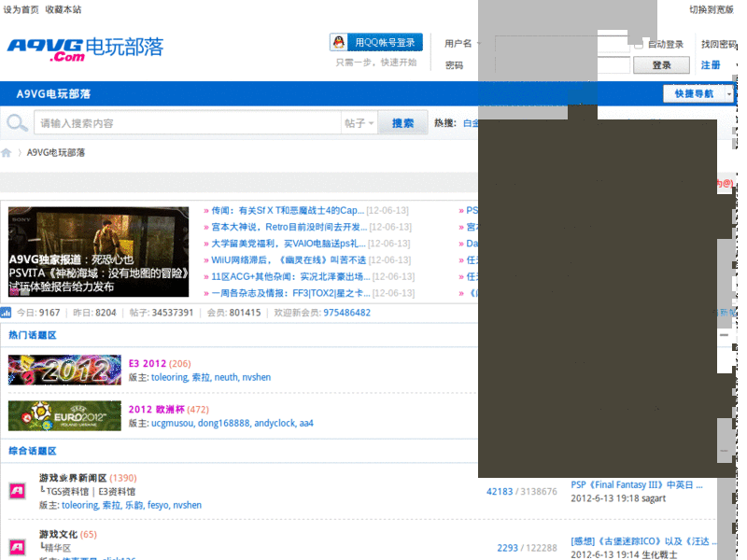Click 收藏本站 at the top
747x560 pixels.
pos(63,9)
